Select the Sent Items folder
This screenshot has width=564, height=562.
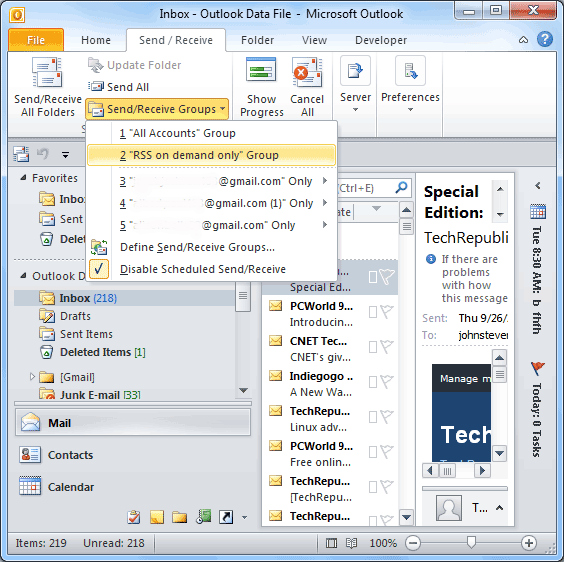[86, 334]
